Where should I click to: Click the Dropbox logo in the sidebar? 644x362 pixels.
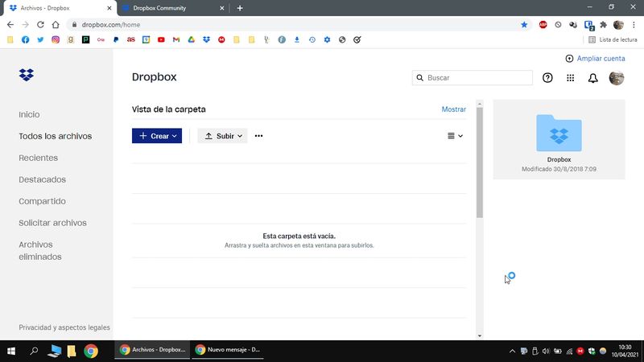(27, 75)
